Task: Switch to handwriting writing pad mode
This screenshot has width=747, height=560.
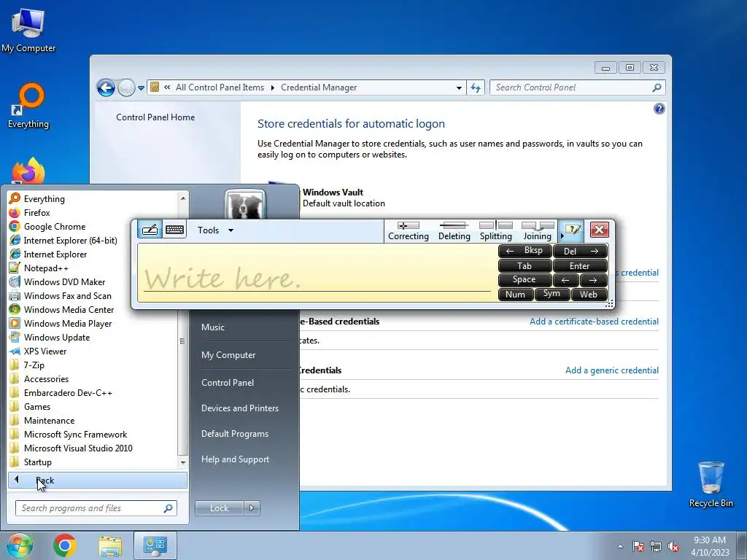Action: pyautogui.click(x=150, y=230)
